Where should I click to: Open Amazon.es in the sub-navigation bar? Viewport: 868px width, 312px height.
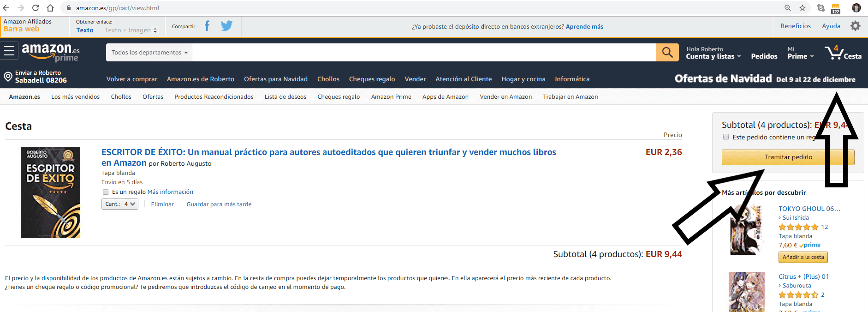tap(24, 97)
